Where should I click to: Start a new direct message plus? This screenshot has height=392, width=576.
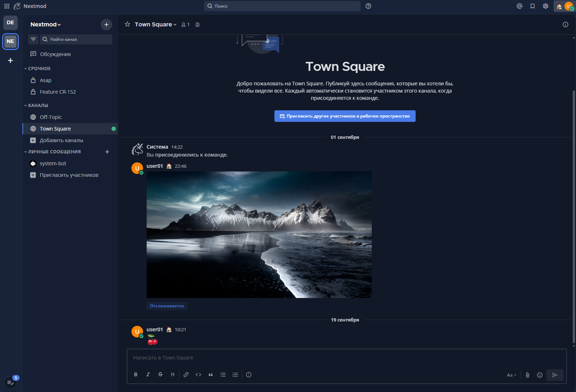click(x=107, y=152)
